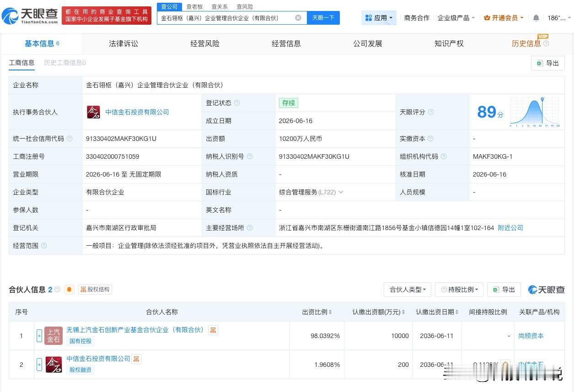
Task: Open the 法律诉讼 tab
Action: (x=123, y=43)
